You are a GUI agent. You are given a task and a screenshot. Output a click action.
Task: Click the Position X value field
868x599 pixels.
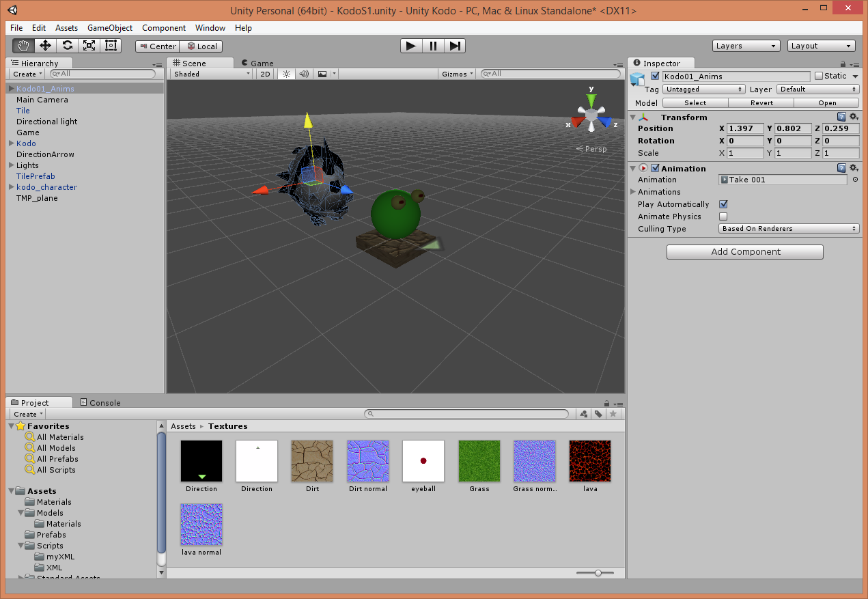tap(745, 128)
